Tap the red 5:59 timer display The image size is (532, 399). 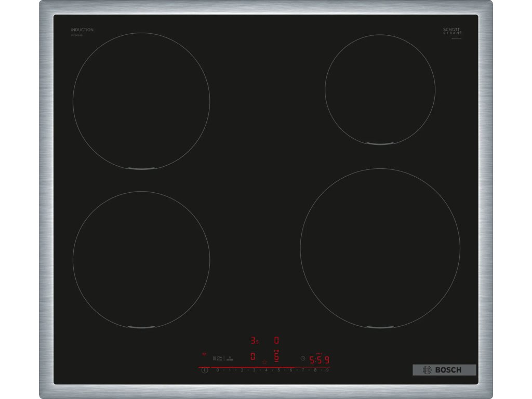pyautogui.click(x=320, y=359)
